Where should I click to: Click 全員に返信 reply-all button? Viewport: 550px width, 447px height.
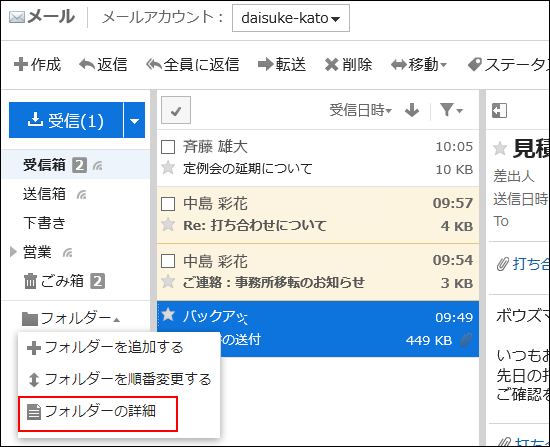pyautogui.click(x=193, y=65)
